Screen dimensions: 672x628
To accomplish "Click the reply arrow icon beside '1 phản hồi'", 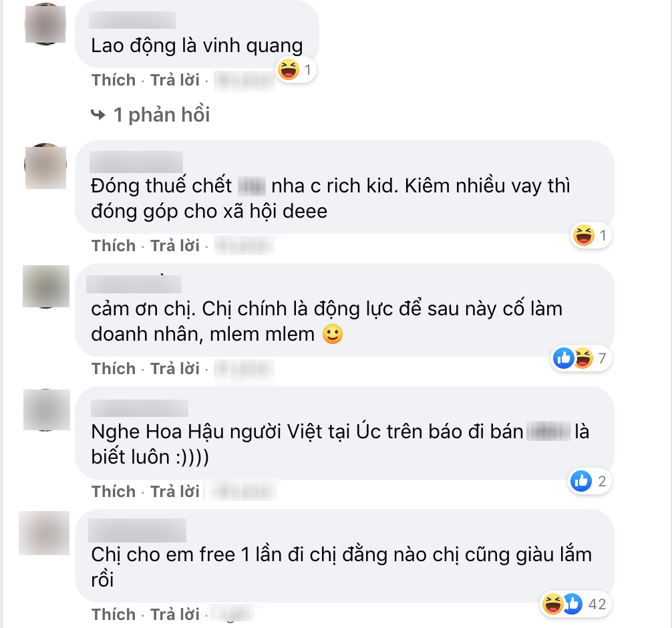I will (98, 115).
